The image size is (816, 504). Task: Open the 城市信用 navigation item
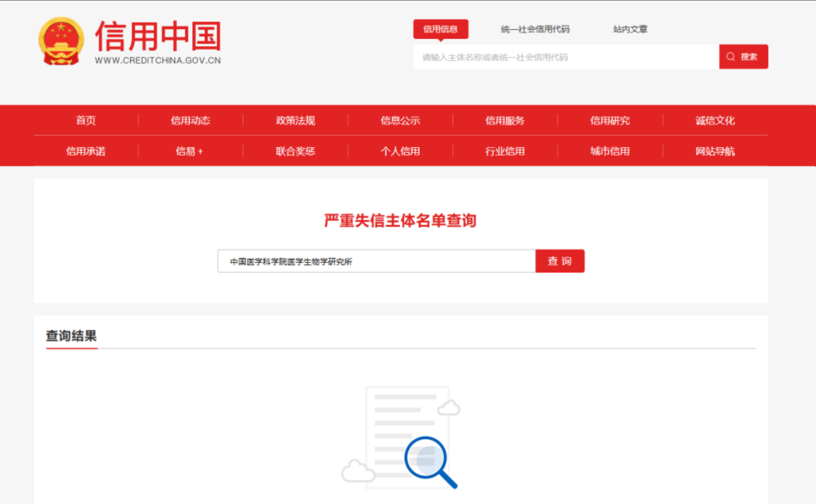pos(610,151)
